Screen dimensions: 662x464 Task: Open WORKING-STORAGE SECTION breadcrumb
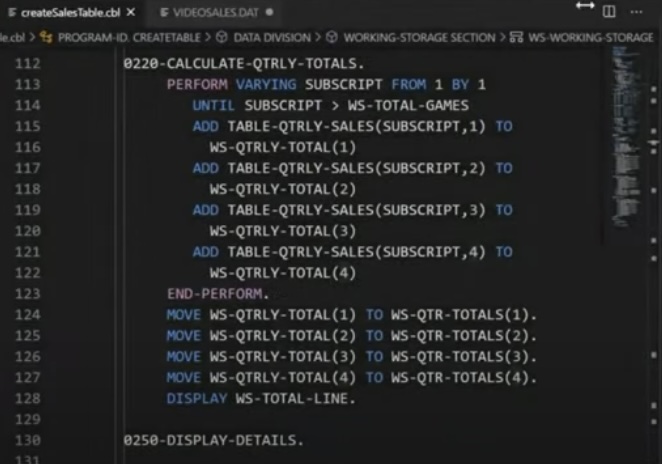[419, 38]
